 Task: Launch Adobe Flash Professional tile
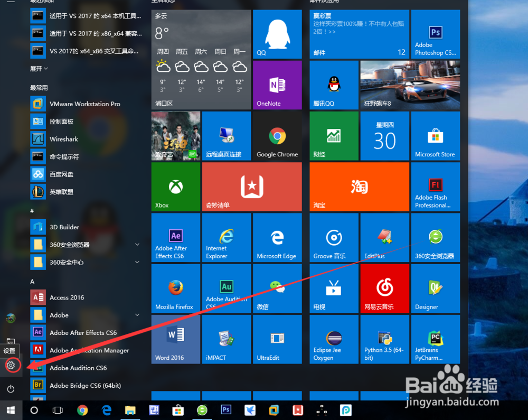[436, 186]
